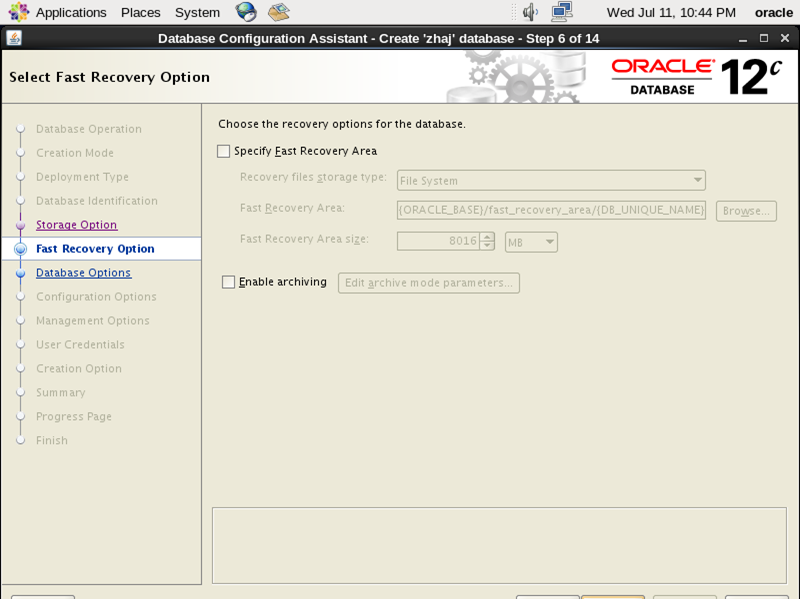Open the oracle user menu

point(773,12)
